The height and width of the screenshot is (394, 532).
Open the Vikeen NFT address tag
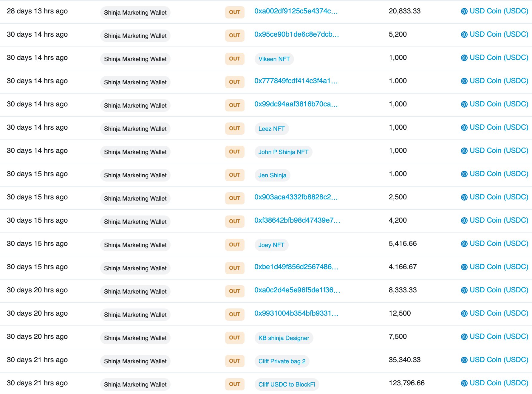click(274, 59)
